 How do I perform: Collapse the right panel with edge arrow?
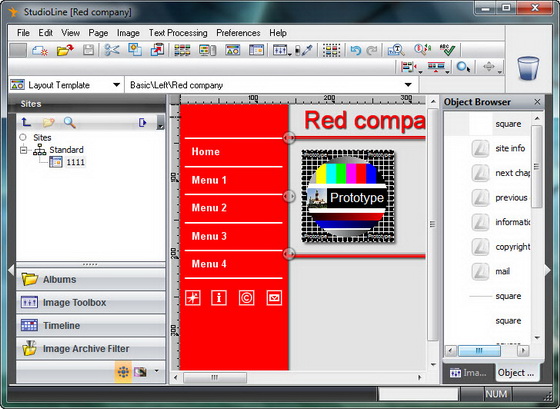click(548, 270)
